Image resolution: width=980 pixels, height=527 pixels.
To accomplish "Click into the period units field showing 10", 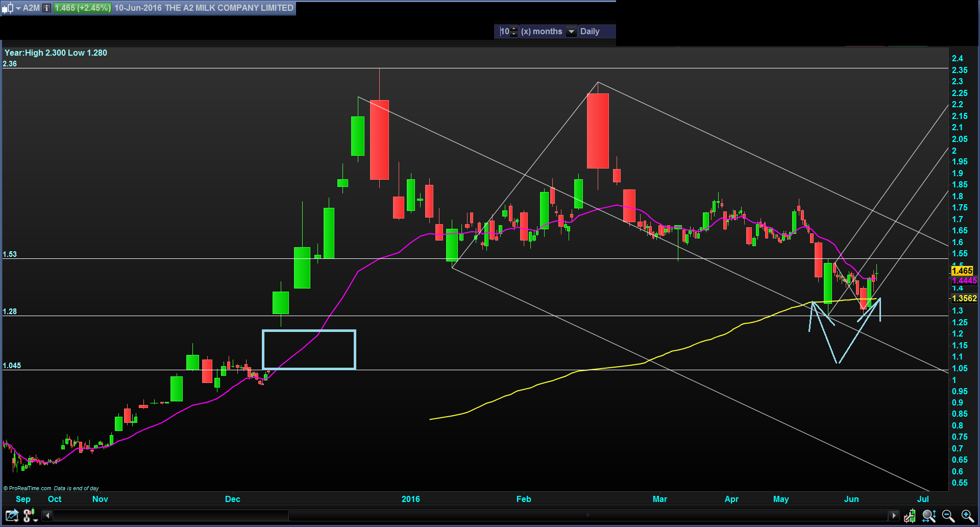I will pos(505,31).
